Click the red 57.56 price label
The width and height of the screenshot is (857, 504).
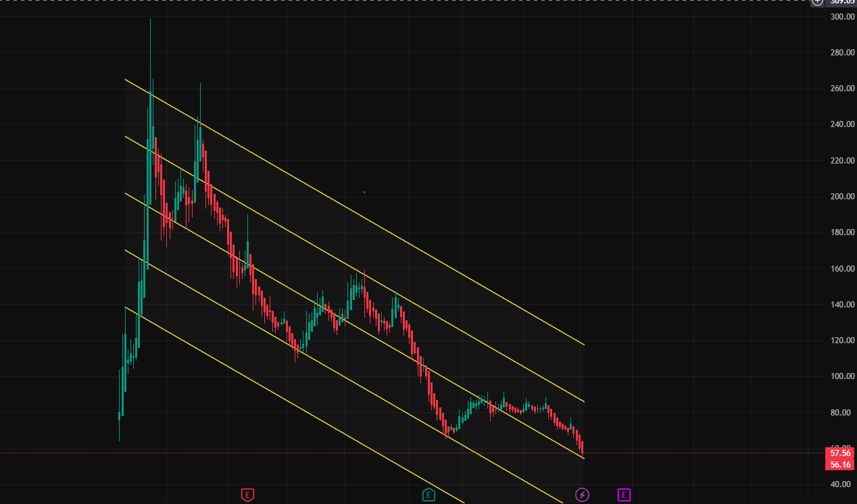[x=840, y=453]
